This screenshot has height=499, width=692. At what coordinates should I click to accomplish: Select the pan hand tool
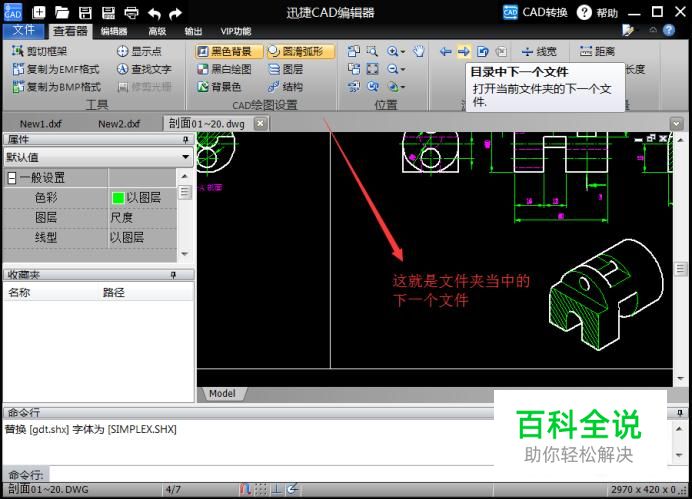(418, 51)
